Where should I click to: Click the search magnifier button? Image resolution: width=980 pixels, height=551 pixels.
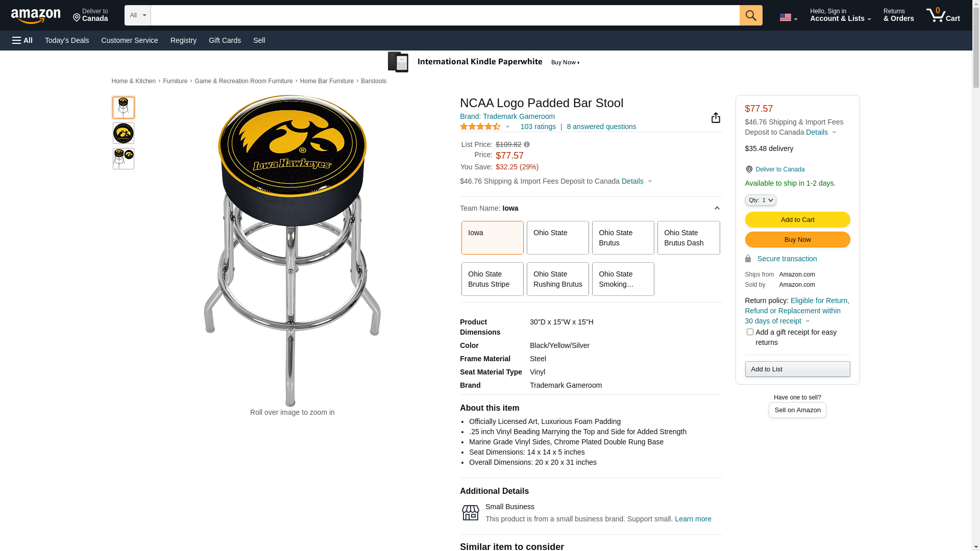tap(751, 15)
